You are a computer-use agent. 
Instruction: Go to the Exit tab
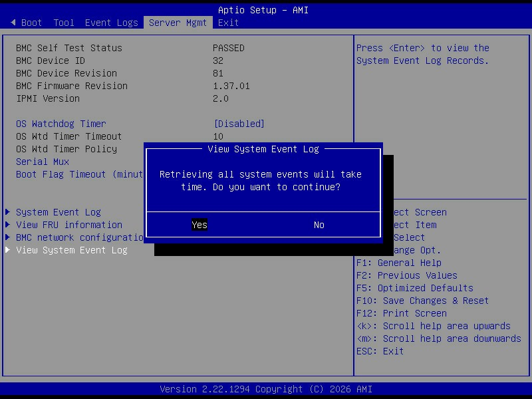tap(228, 23)
